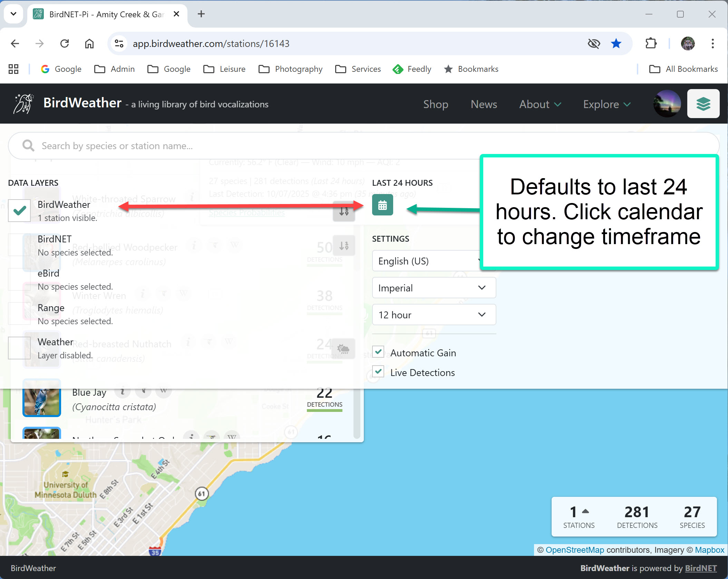Open the user profile avatar
This screenshot has width=728, height=579.
667,104
